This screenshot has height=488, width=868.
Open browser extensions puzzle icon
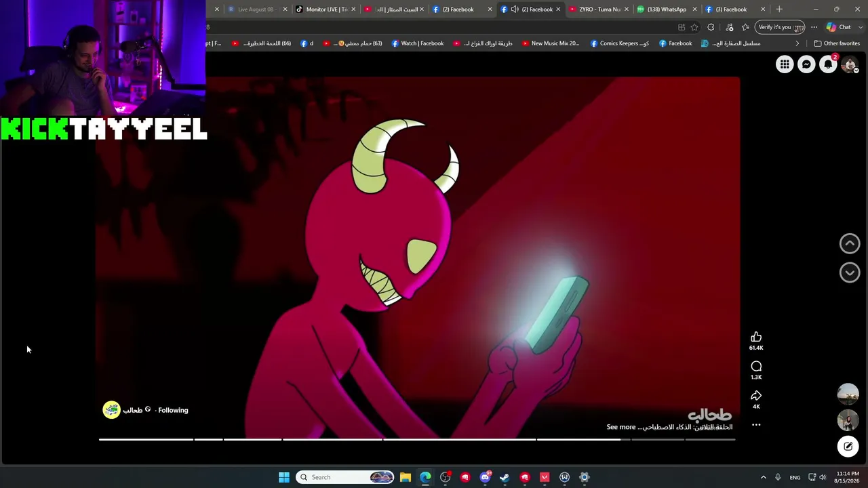(x=711, y=27)
